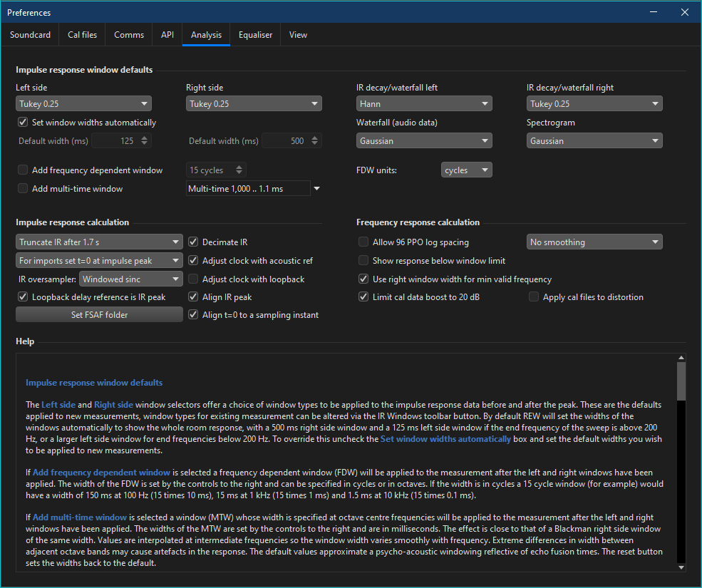
Task: Enable Add frequency dependent window checkbox
Action: [23, 170]
